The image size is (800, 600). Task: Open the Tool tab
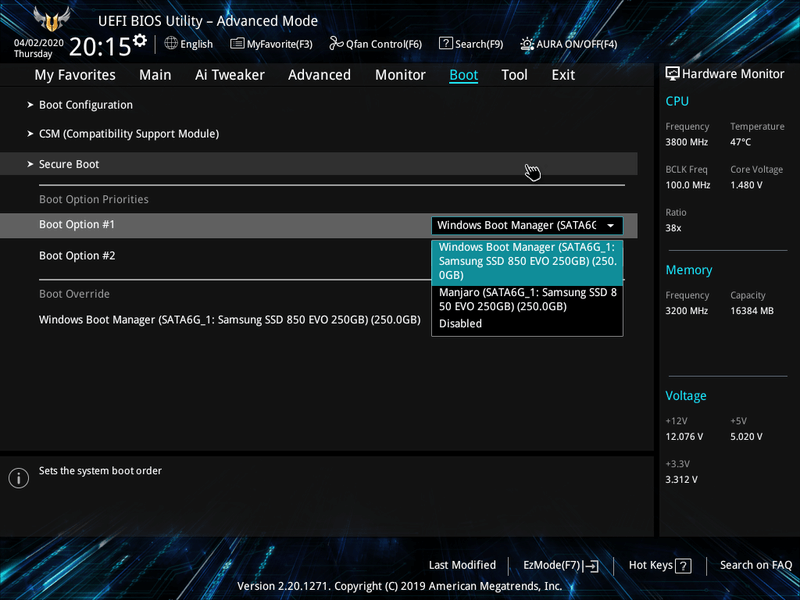click(514, 75)
